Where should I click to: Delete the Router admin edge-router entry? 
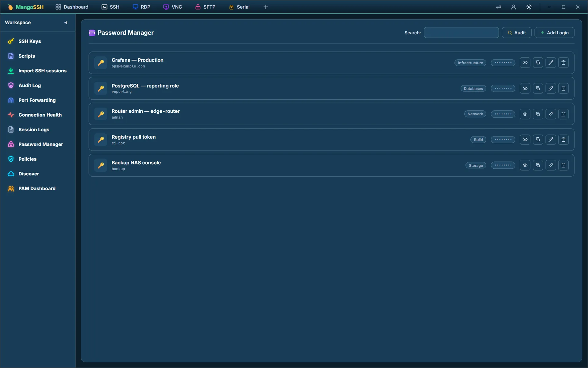[563, 114]
